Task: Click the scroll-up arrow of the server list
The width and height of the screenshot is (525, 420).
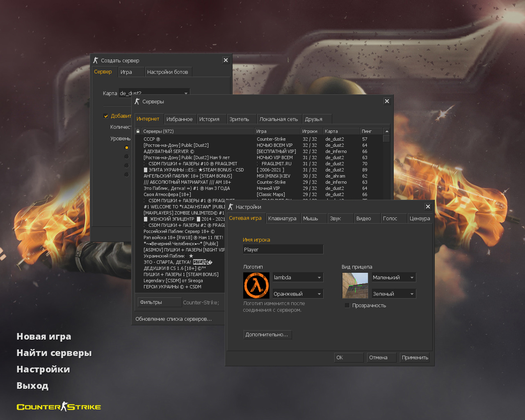Action: click(x=386, y=131)
